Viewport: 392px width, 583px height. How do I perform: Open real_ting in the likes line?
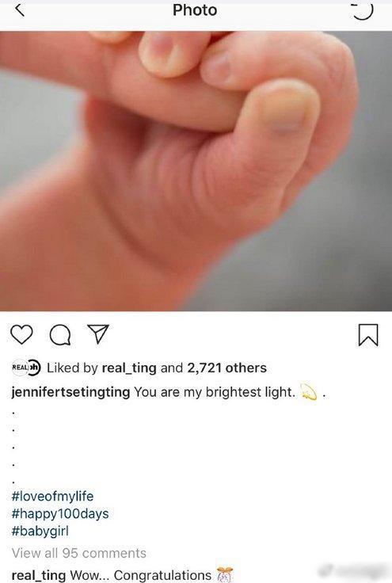click(x=129, y=368)
